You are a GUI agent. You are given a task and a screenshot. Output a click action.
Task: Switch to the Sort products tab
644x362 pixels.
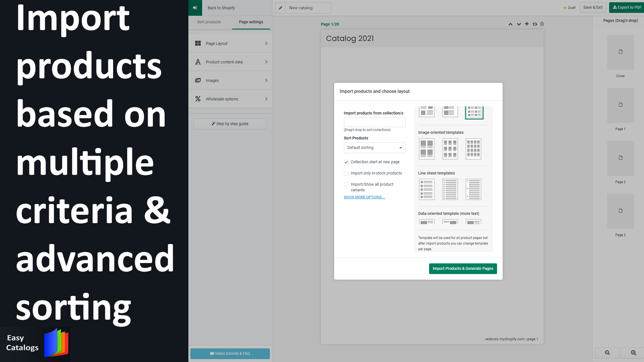[x=209, y=22]
